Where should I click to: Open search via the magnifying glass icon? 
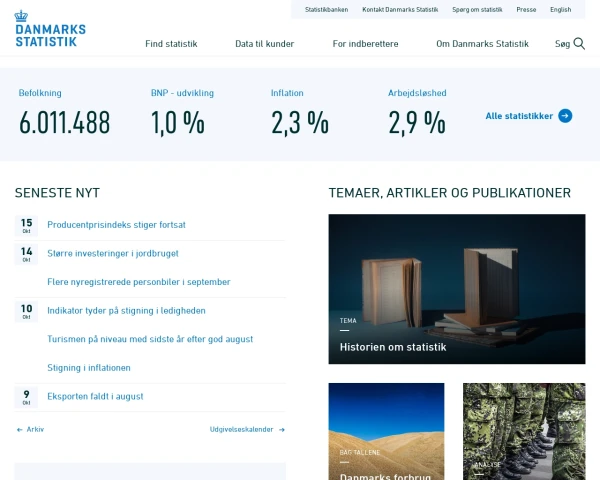579,44
